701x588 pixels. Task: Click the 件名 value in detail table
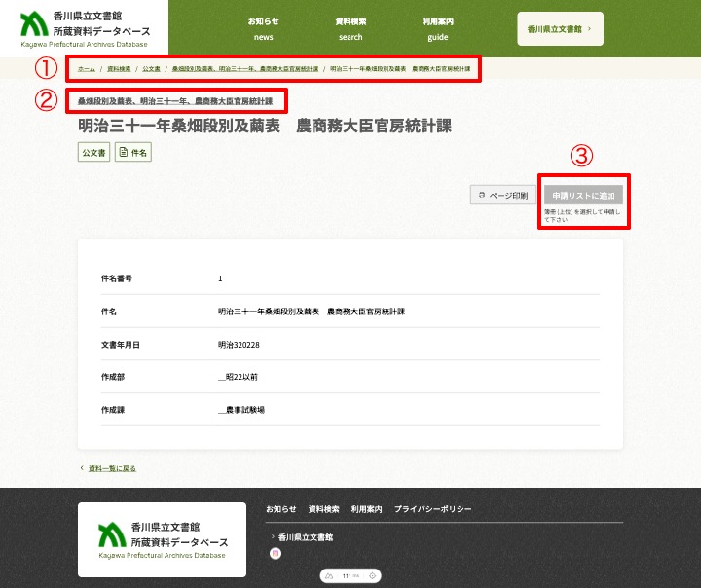[x=312, y=312]
